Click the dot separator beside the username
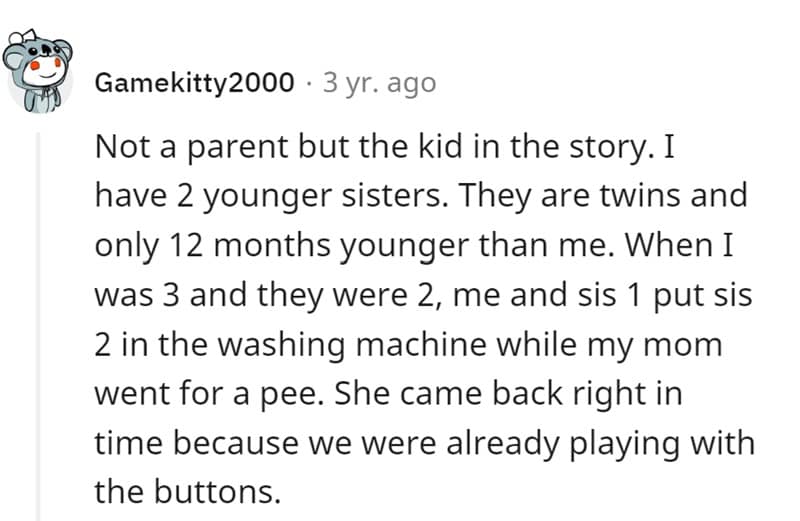The width and height of the screenshot is (800, 521). pos(309,82)
